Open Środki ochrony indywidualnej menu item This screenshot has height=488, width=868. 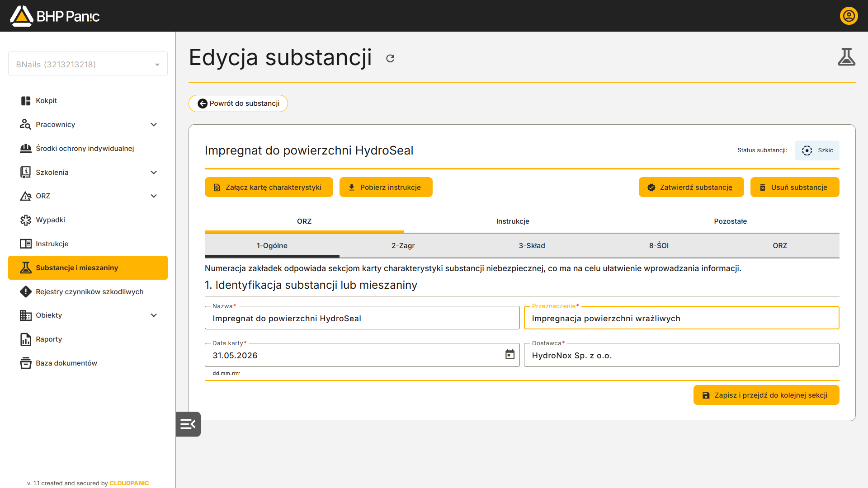click(88, 149)
